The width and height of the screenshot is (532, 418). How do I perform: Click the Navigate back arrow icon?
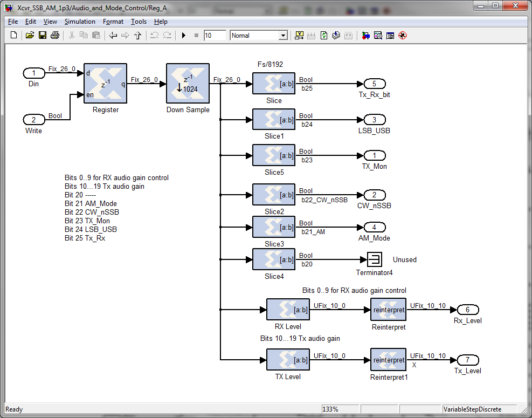(x=113, y=35)
